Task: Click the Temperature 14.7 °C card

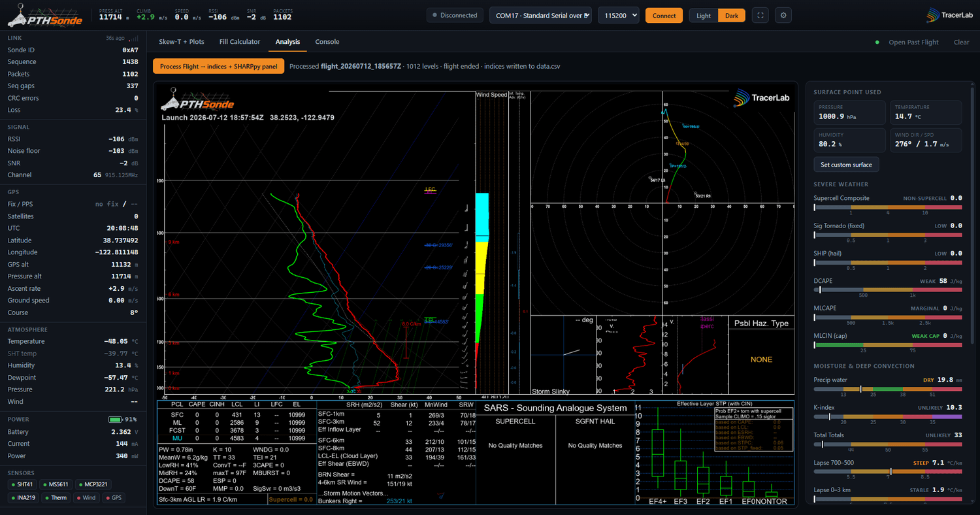Action: (926, 112)
